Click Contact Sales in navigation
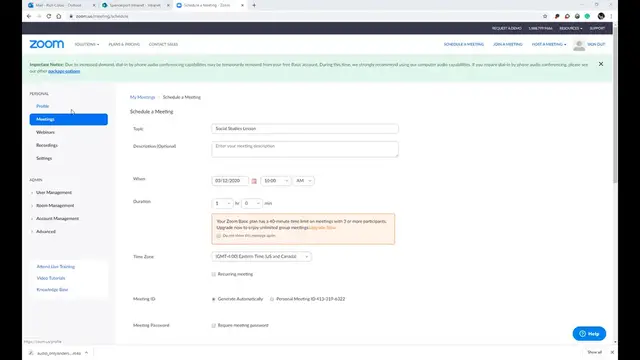Screen dimensions: 640x360 click(163, 44)
